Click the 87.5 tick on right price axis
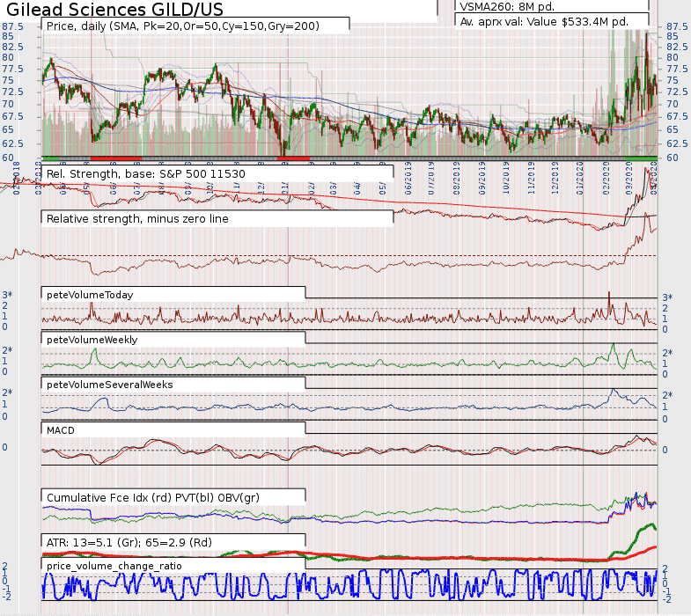Viewport: 691px width, 616px height. click(677, 26)
